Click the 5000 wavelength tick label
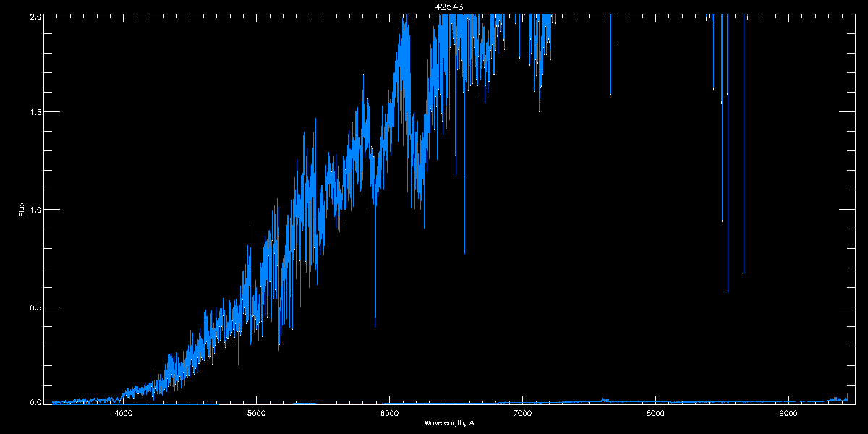 point(257,414)
